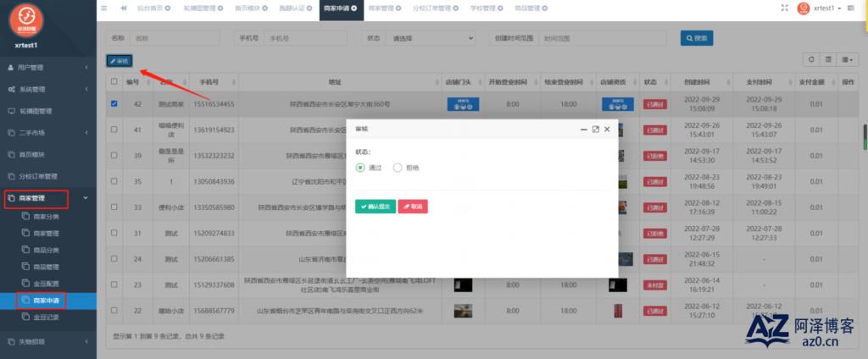Check the checkbox for row 39

(114, 156)
